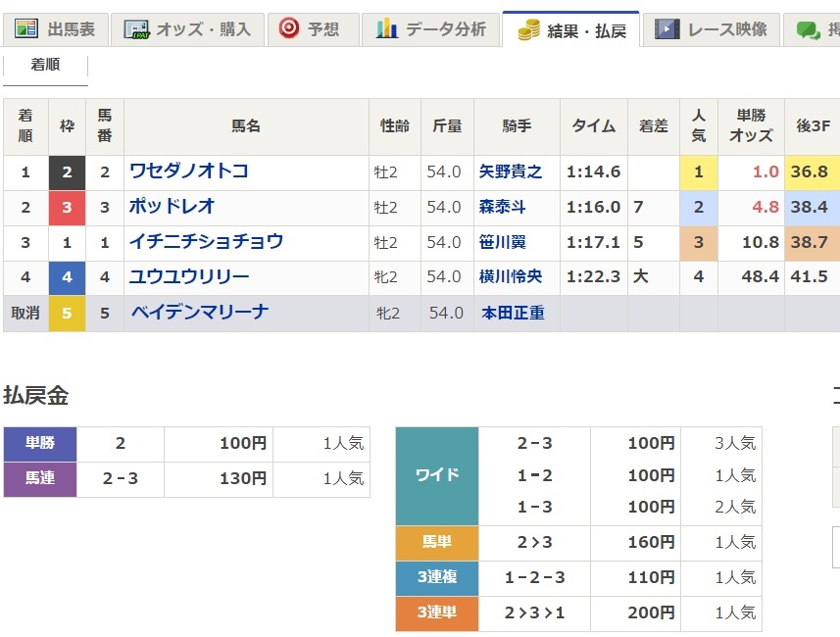Open jockey 笹川翼 profile
This screenshot has width=840, height=637.
(502, 242)
